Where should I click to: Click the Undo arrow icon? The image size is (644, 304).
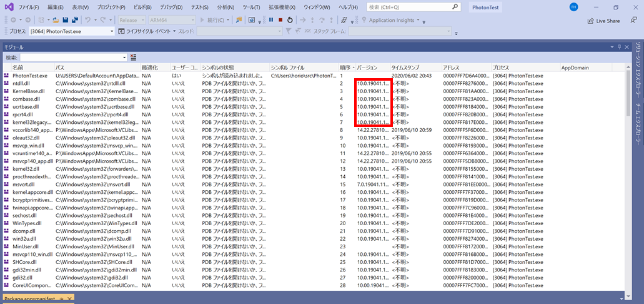point(87,20)
